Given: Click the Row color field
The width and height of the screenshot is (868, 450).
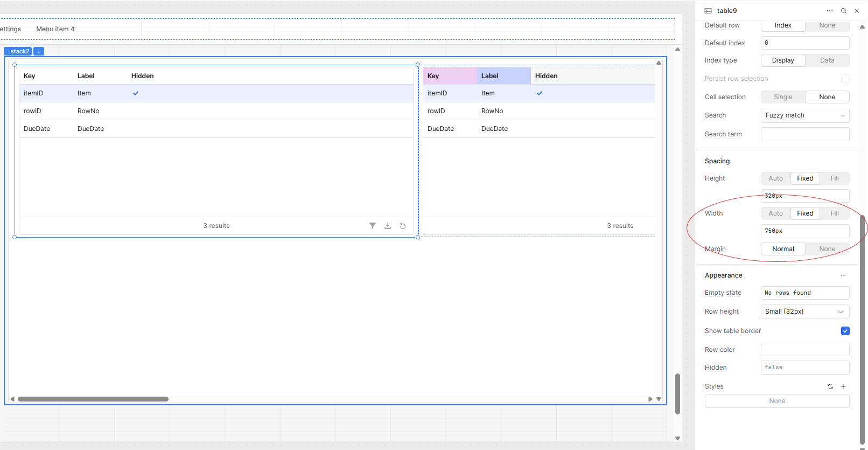Looking at the screenshot, I should click(x=805, y=350).
